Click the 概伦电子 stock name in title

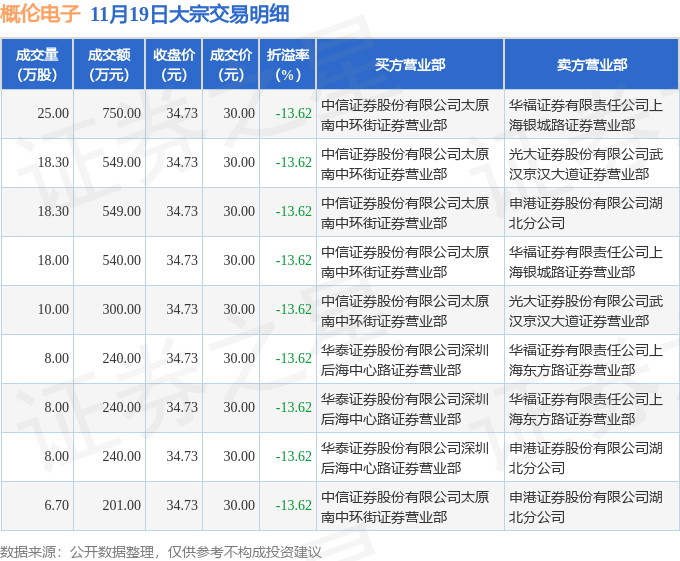click(x=40, y=14)
